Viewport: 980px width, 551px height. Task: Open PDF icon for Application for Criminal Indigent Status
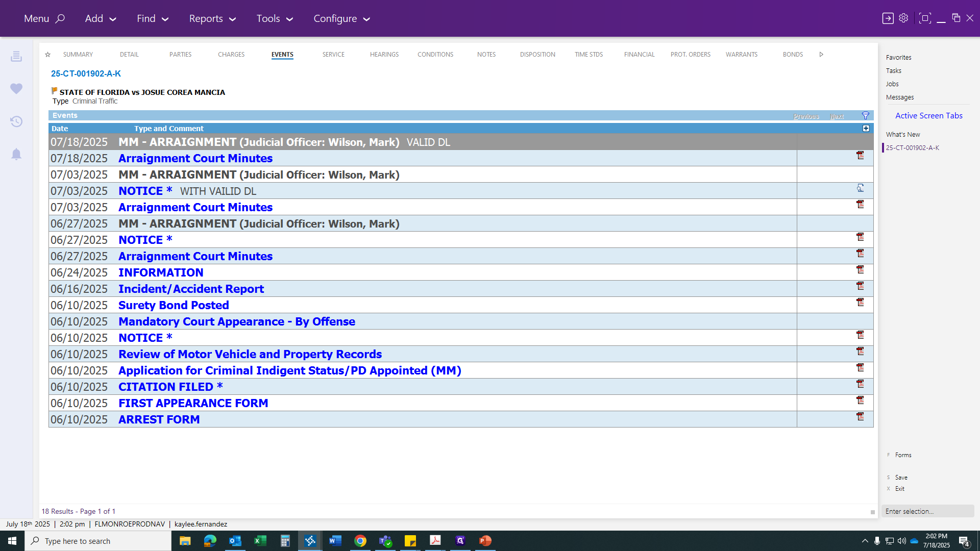860,367
